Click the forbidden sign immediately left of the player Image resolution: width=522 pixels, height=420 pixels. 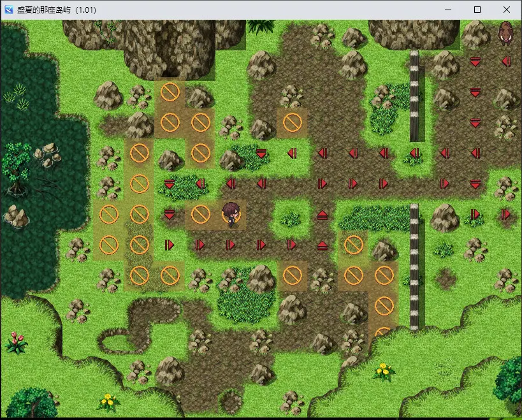201,214
